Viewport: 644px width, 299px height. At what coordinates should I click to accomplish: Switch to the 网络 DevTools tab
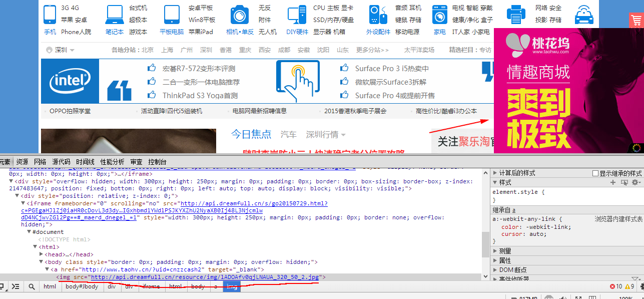pos(40,162)
